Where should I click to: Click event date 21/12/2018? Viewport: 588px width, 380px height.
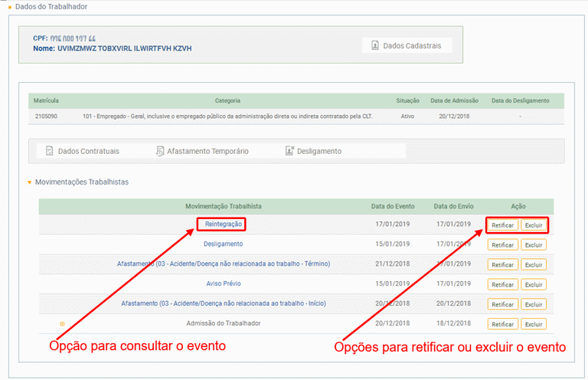coord(393,264)
